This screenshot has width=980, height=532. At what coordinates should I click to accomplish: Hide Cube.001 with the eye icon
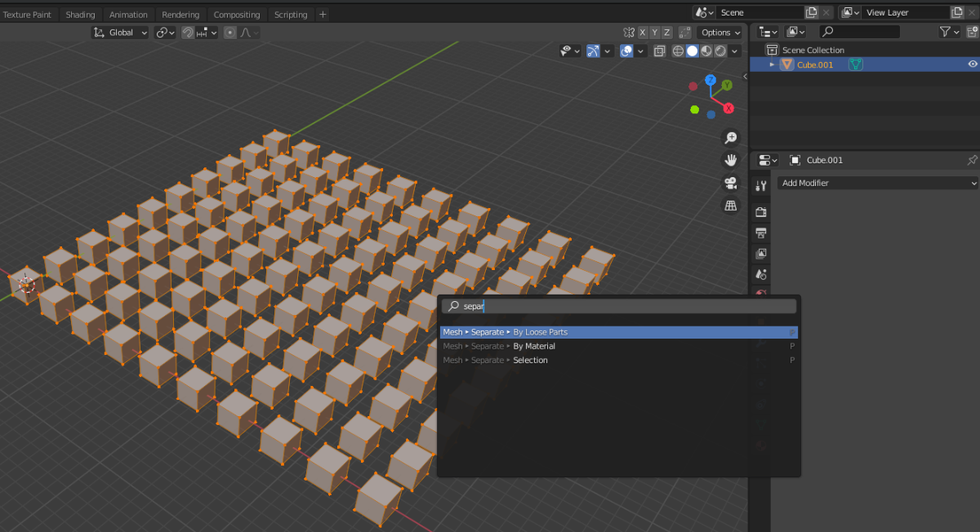pyautogui.click(x=973, y=64)
